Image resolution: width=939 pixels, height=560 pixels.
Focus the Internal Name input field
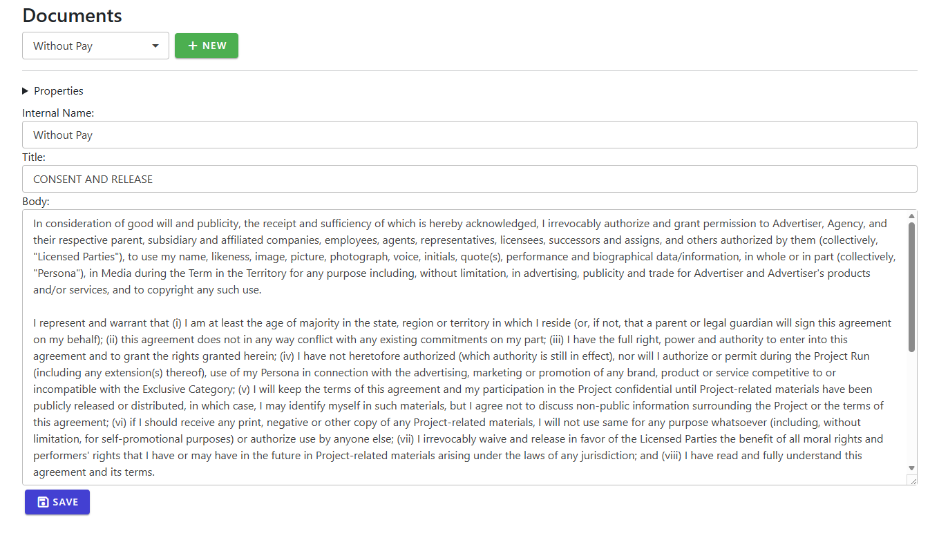[469, 135]
